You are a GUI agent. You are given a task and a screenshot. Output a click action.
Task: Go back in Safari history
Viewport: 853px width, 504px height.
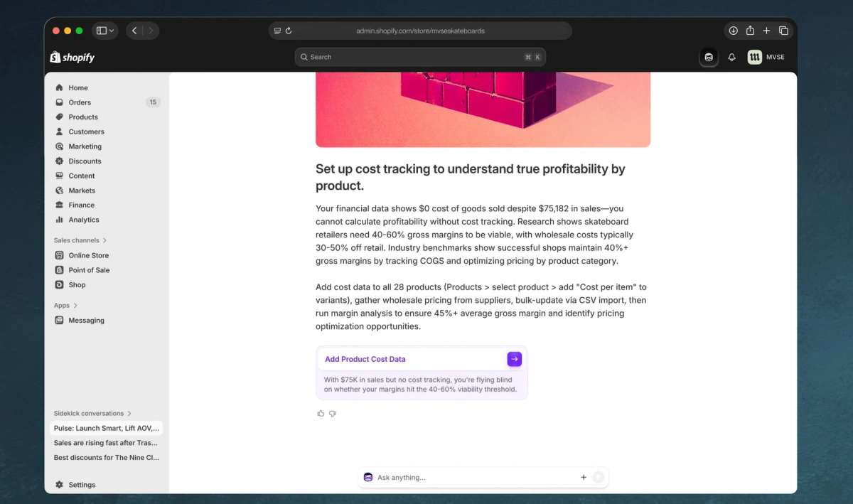click(134, 31)
